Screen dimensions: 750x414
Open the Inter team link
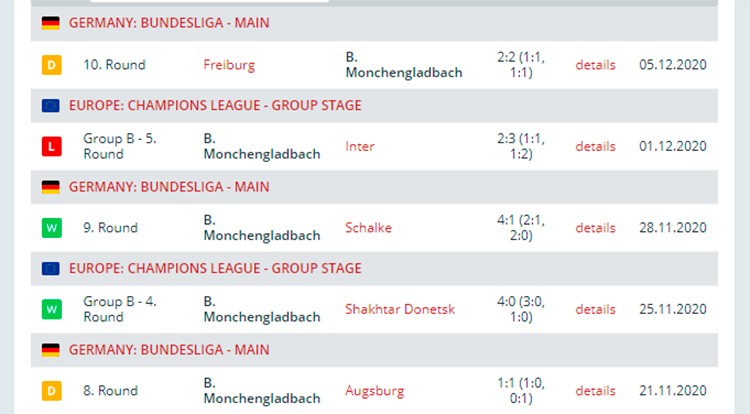[x=360, y=146]
